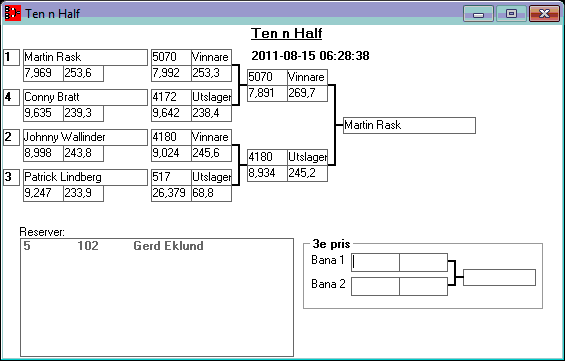Click the 517 cell beside Patrick Lindberg
This screenshot has width=565, height=361.
171,177
